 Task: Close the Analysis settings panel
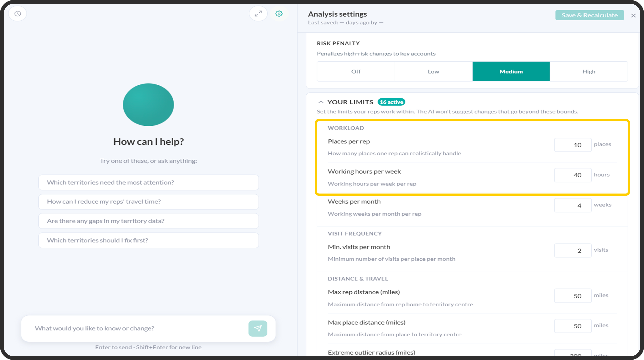coord(633,16)
